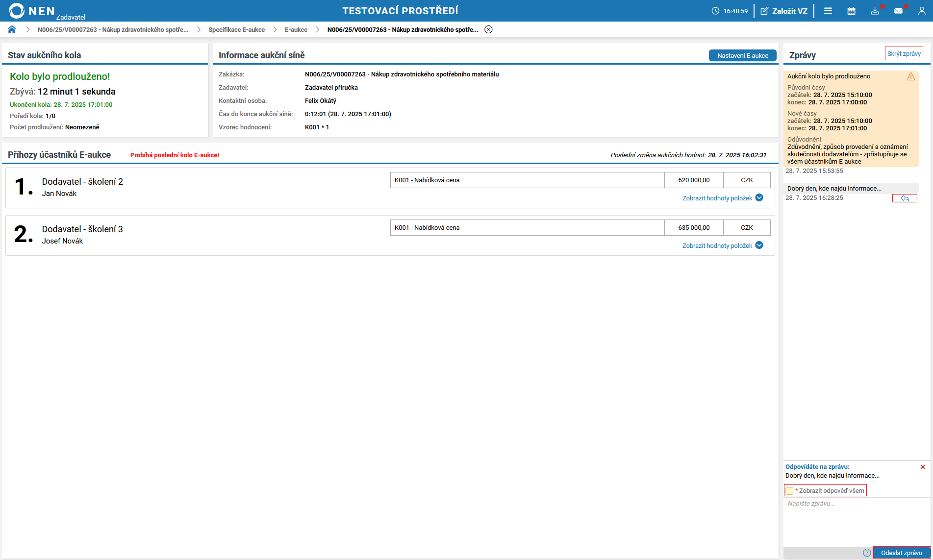Close the current breadcrumb tab with X

coord(488,29)
